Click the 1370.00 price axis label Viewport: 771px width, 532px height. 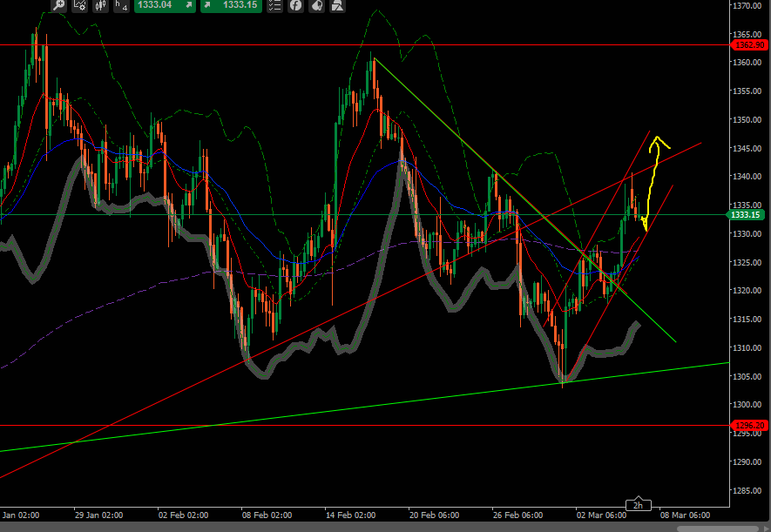coord(747,5)
